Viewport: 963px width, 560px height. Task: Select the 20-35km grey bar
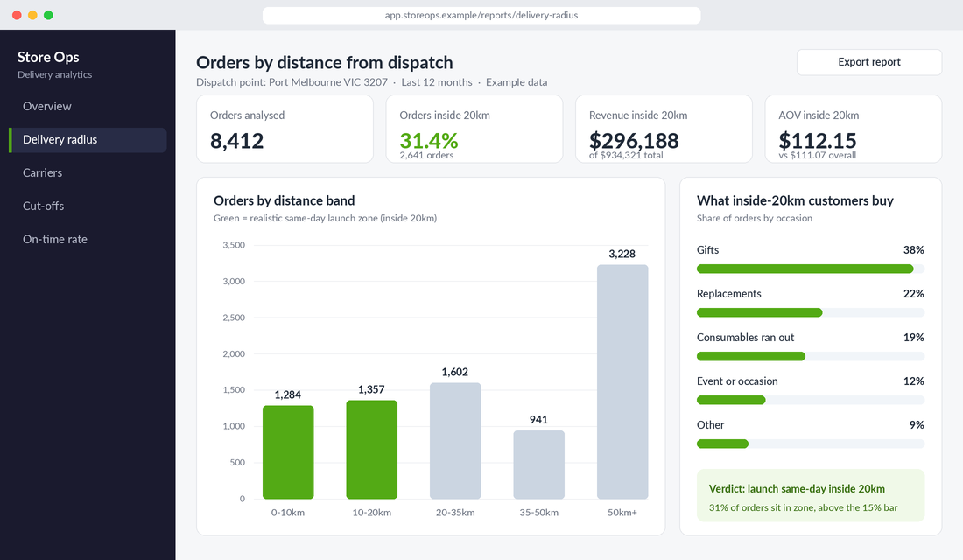pyautogui.click(x=455, y=441)
